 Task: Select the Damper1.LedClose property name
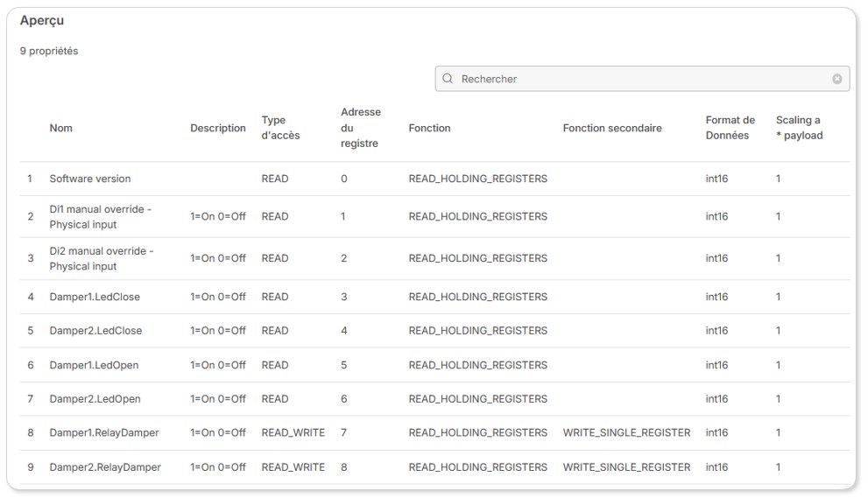(x=95, y=298)
